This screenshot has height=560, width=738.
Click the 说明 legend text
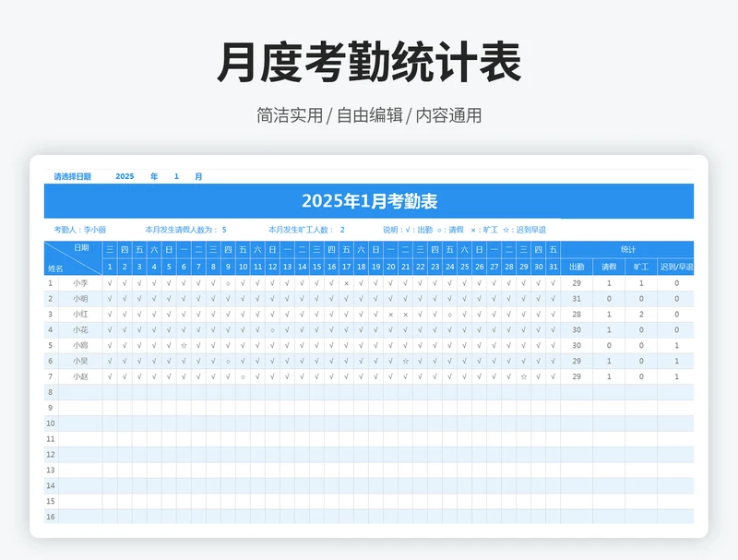[464, 230]
